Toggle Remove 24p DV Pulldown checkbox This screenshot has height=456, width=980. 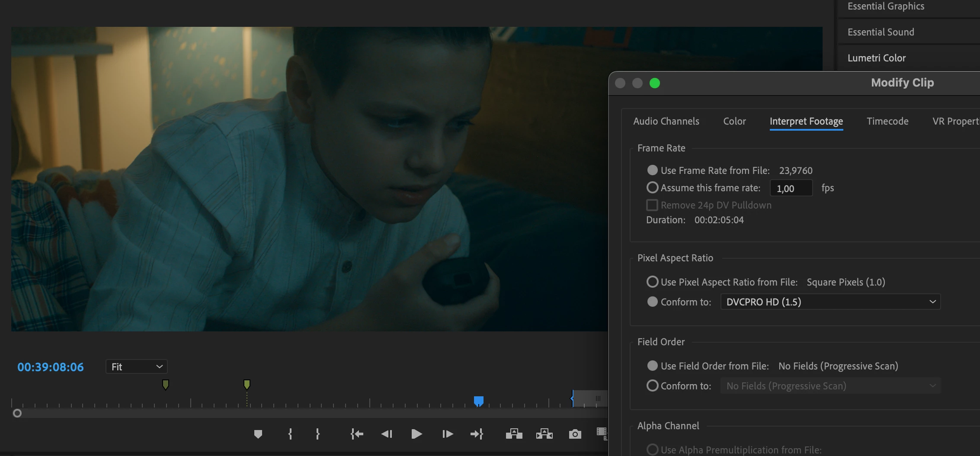click(652, 205)
